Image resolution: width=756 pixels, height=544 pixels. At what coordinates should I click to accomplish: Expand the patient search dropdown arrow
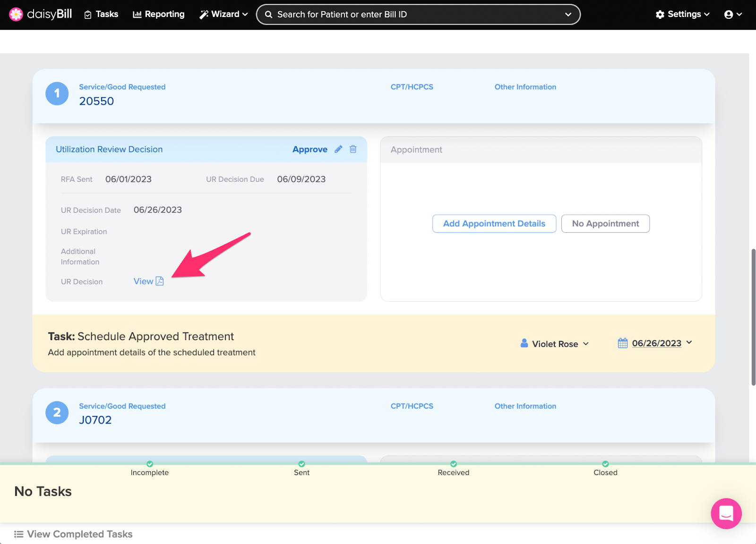click(568, 15)
